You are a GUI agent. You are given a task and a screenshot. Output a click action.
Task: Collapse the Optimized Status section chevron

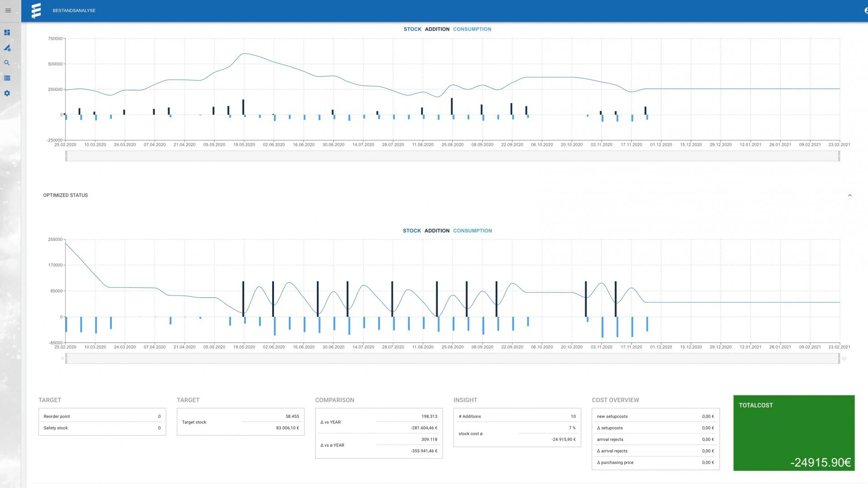coord(849,195)
